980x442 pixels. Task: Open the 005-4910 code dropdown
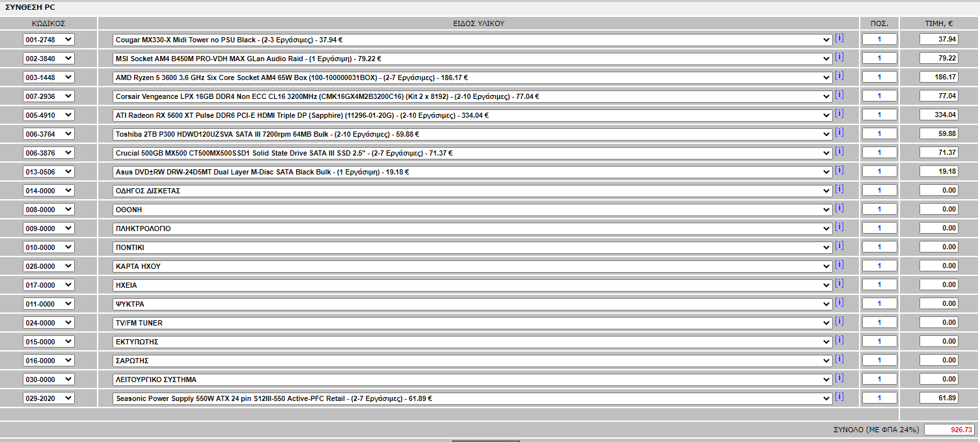[49, 115]
